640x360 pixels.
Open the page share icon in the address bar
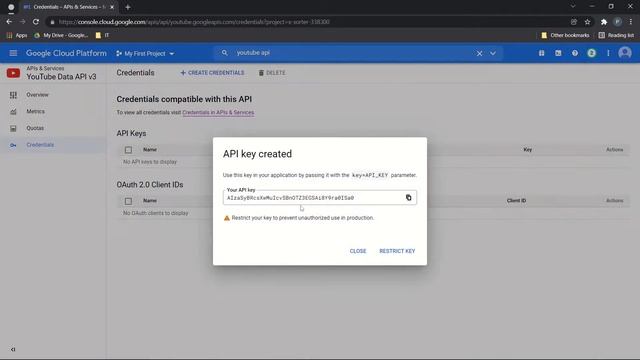pyautogui.click(x=574, y=22)
